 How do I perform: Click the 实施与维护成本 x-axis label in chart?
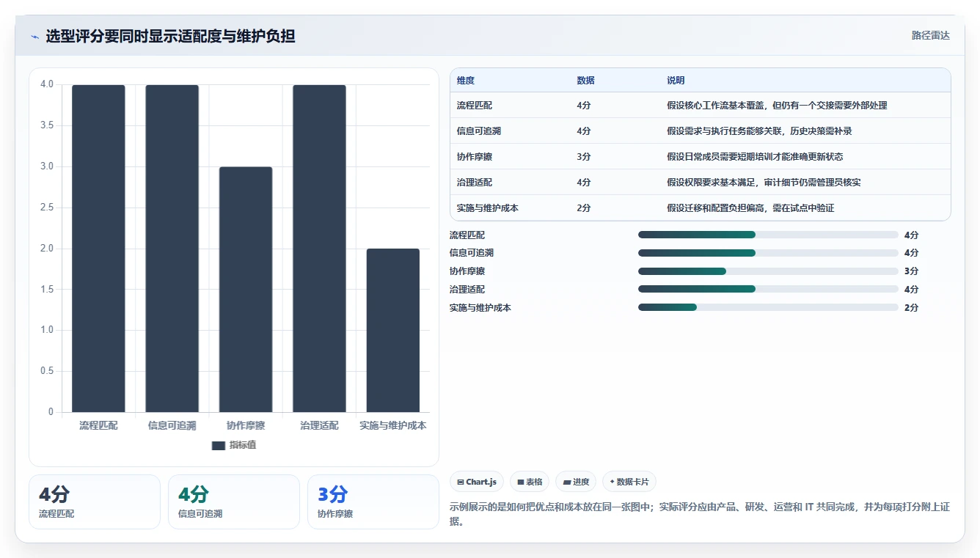(x=393, y=425)
